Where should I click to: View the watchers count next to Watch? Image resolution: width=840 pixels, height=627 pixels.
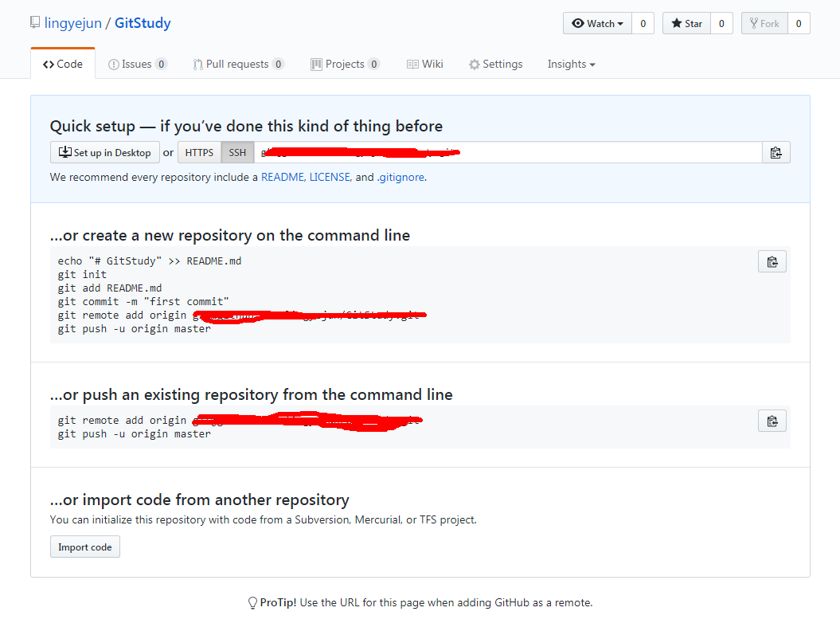(643, 24)
